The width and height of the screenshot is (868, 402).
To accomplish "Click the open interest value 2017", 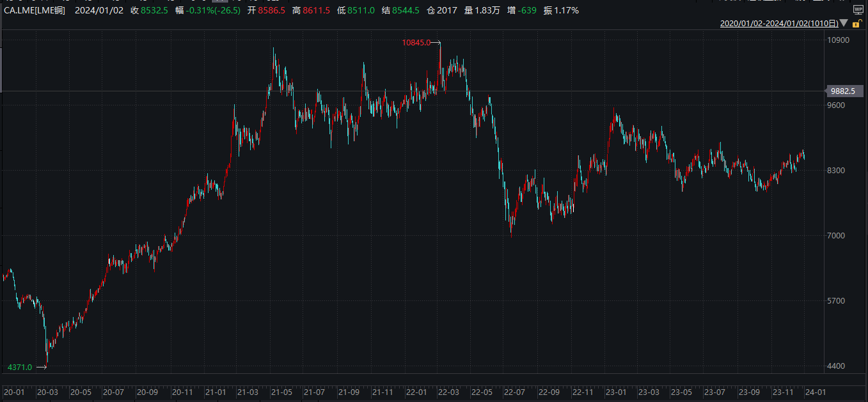I will 447,10.
